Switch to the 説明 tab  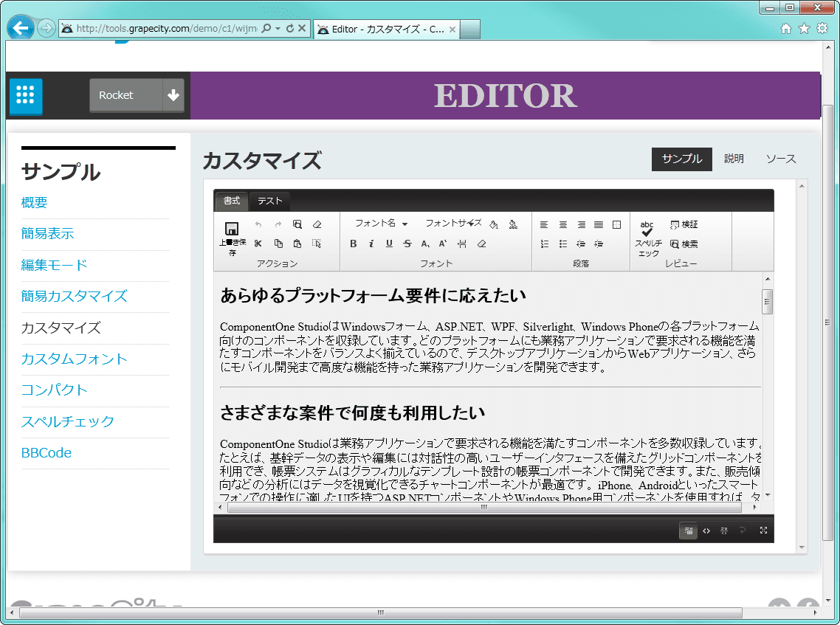734,159
